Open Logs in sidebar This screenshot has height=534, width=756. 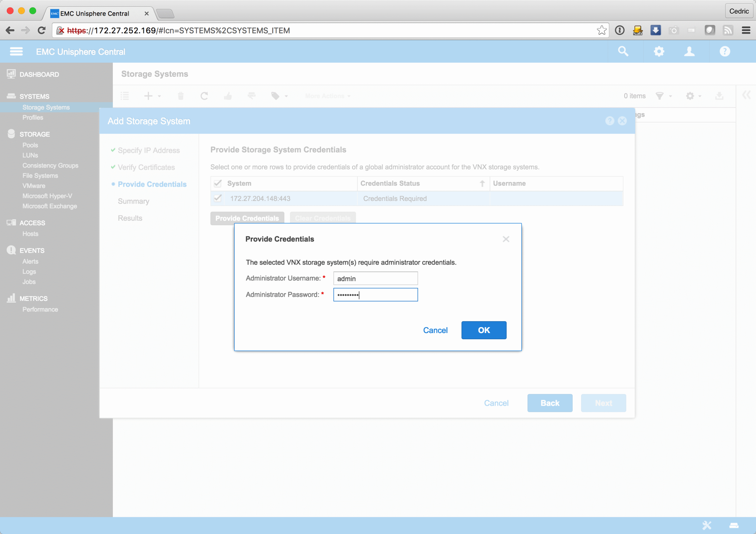coord(29,272)
